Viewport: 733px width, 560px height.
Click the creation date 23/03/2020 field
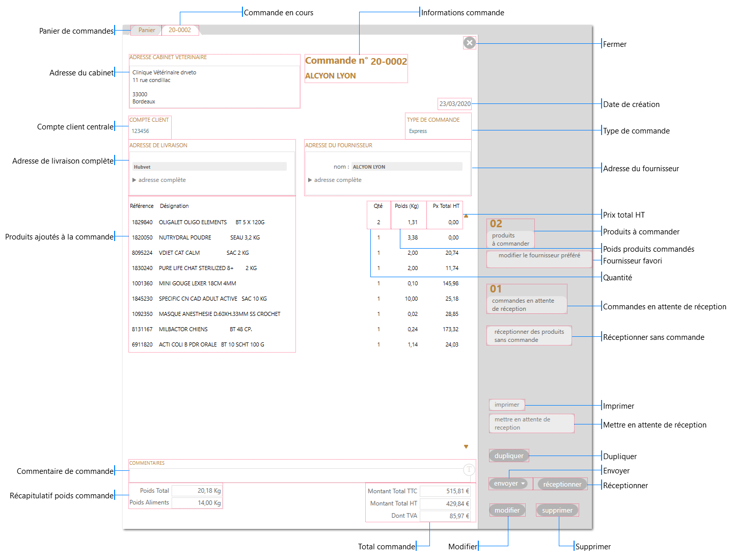tap(455, 103)
